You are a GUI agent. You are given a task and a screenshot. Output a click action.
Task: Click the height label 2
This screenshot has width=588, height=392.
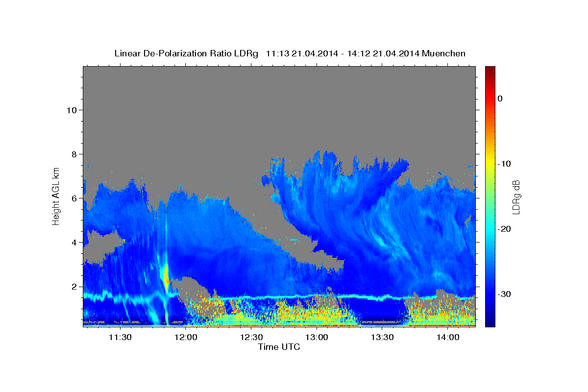[x=73, y=287]
